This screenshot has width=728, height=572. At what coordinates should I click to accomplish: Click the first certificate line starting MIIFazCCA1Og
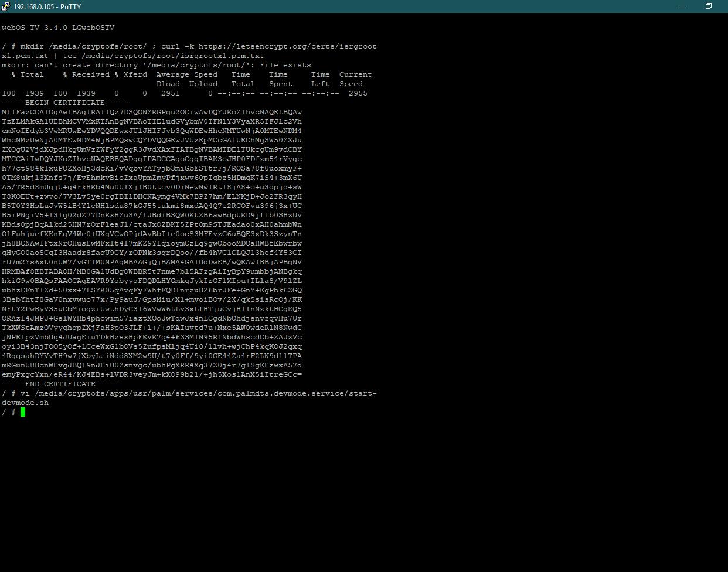click(151, 112)
